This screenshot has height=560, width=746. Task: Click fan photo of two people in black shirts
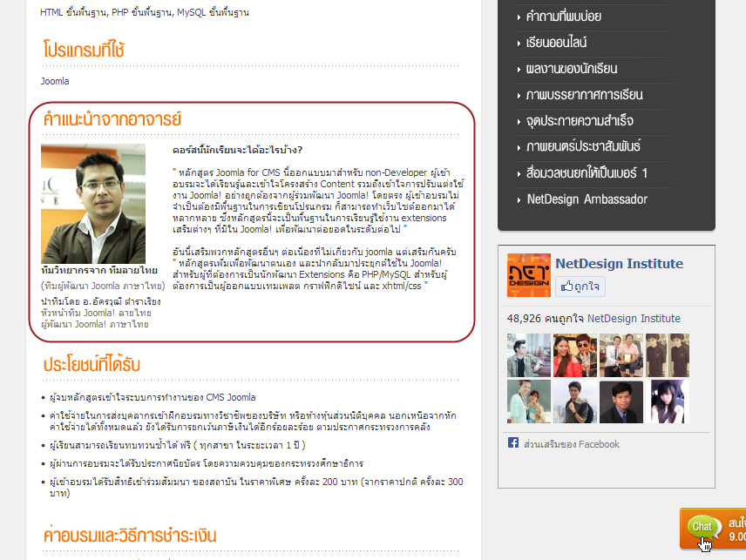tap(667, 355)
